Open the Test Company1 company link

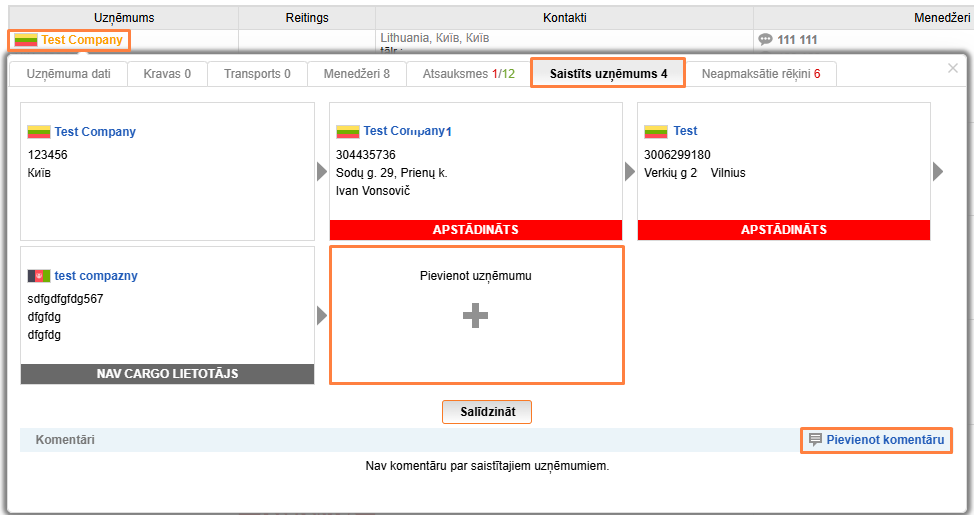pyautogui.click(x=408, y=131)
